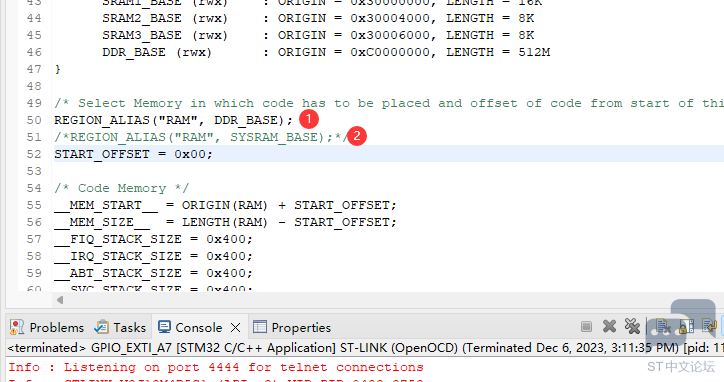Screen dimensions: 724x382
Task: Click line number 50 in the gutter
Action: [x=34, y=120]
